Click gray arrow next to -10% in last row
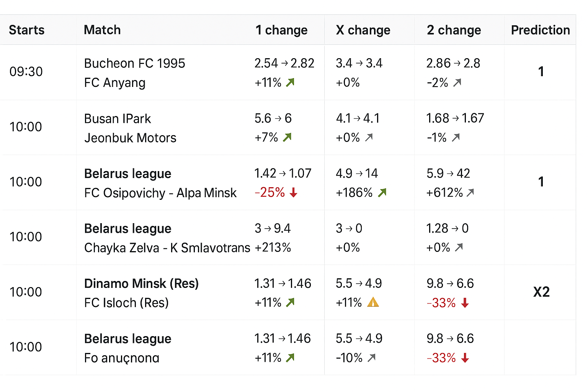The width and height of the screenshot is (588, 392). tap(371, 358)
